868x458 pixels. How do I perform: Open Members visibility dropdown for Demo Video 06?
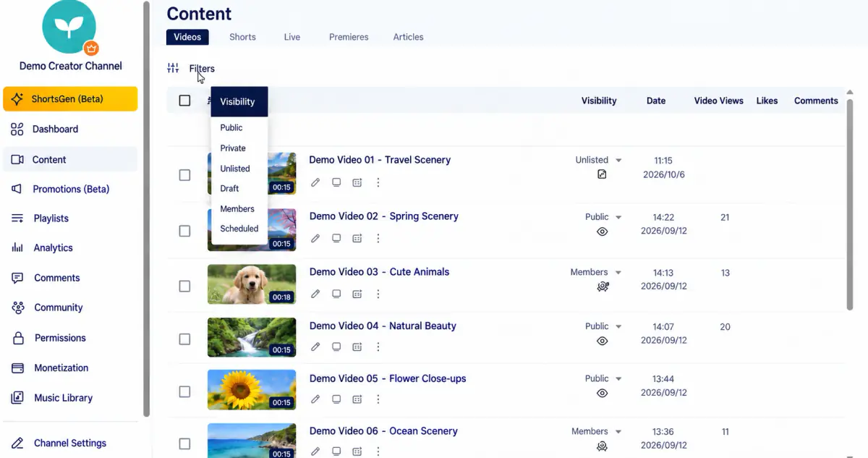click(597, 431)
